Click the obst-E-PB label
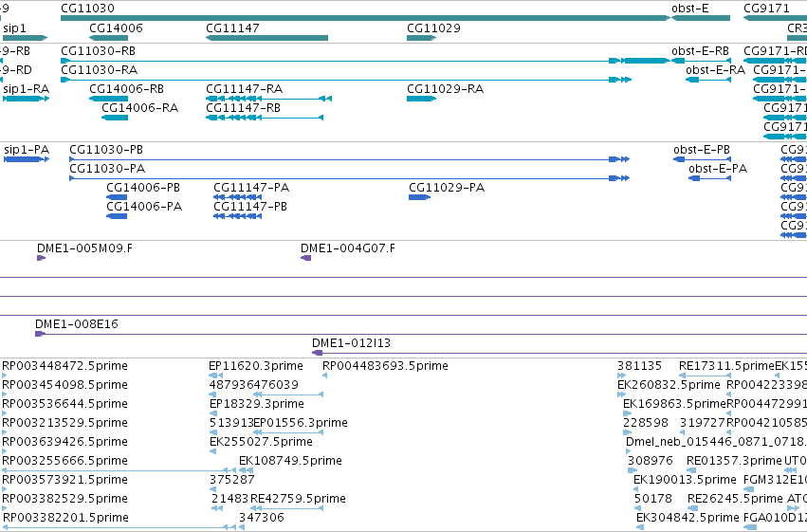The width and height of the screenshot is (807, 532). pos(702,150)
